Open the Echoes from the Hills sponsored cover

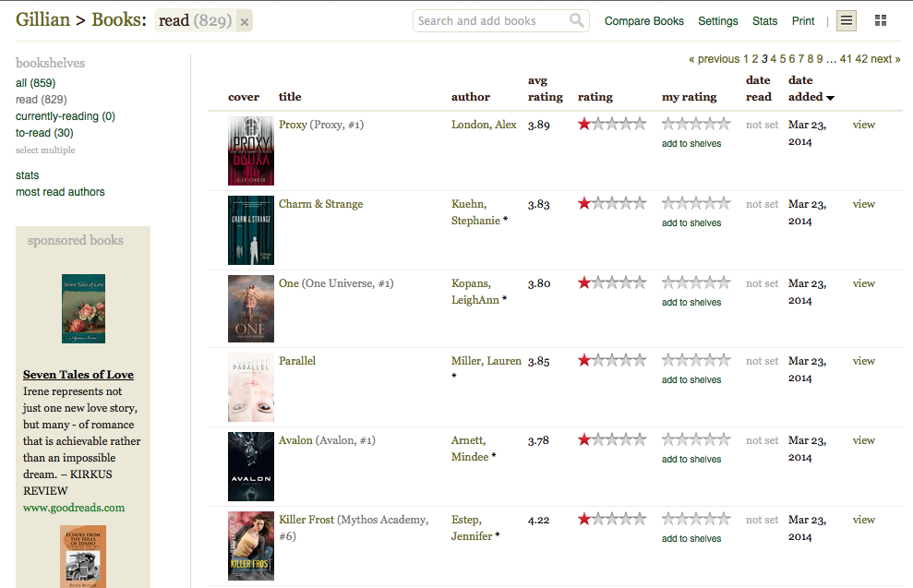tap(83, 557)
